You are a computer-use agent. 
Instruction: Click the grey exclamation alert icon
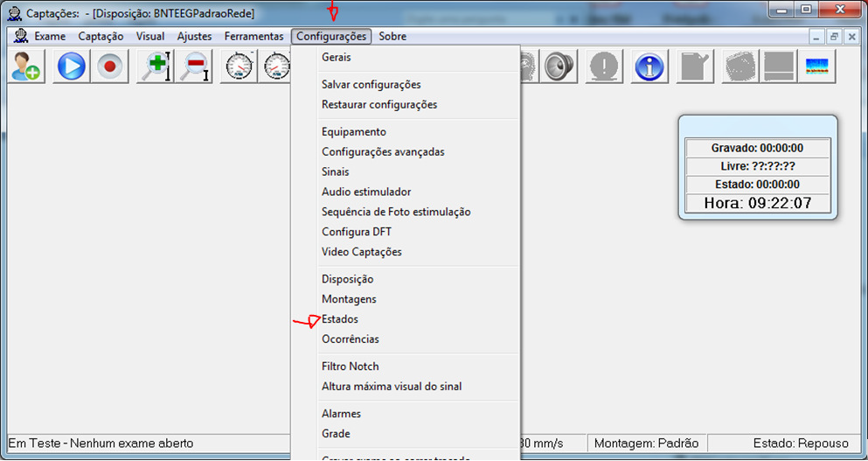[604, 66]
